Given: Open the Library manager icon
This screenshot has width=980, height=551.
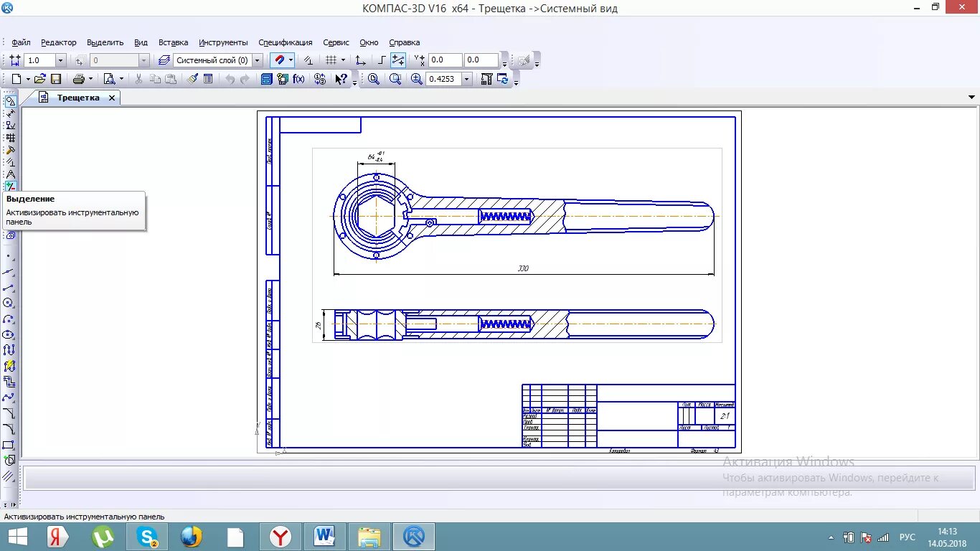Looking at the screenshot, I should click(x=266, y=79).
